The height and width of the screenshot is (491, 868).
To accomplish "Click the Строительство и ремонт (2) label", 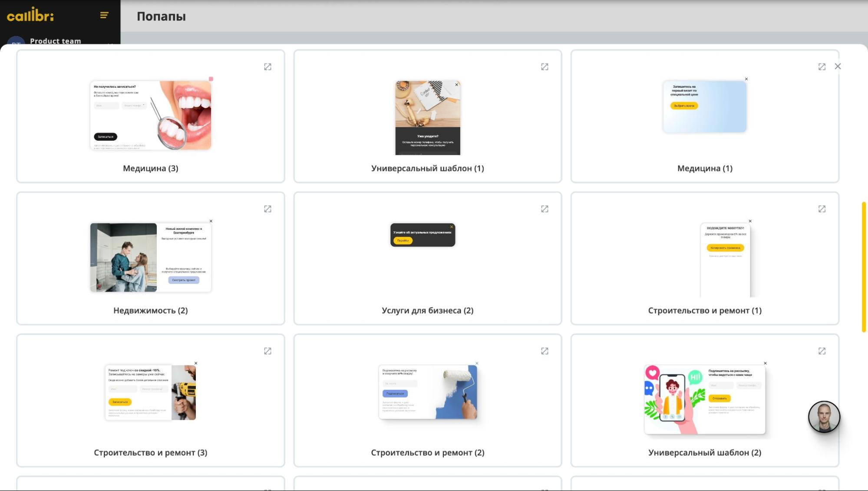I will click(x=427, y=452).
